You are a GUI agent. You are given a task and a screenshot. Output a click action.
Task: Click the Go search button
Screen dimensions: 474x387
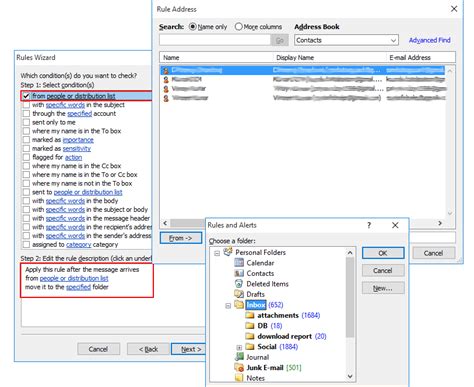click(280, 40)
